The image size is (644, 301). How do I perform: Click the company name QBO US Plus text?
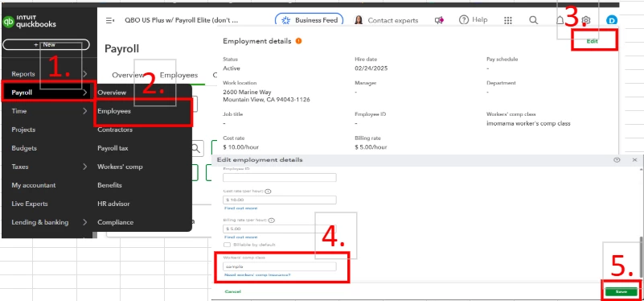click(181, 20)
